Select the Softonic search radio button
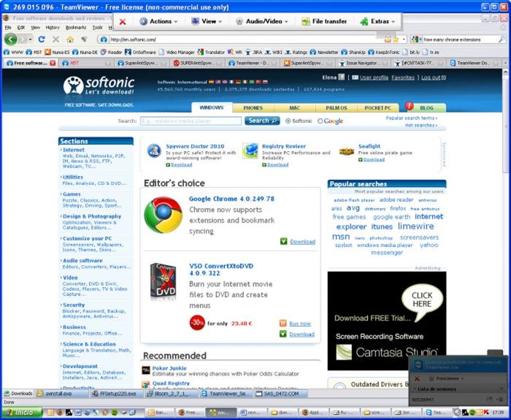Viewport: 511px width, 420px height. pos(288,121)
